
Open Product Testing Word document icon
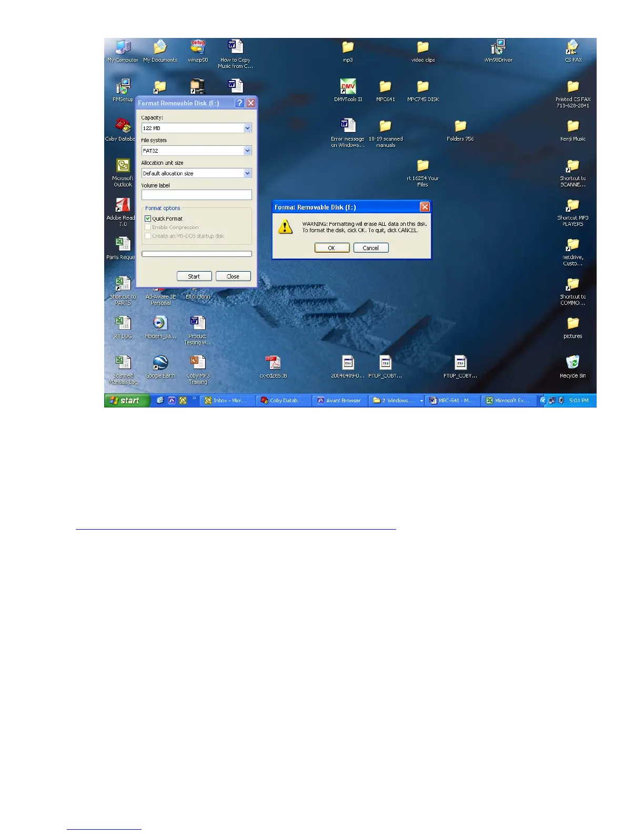pyautogui.click(x=198, y=330)
